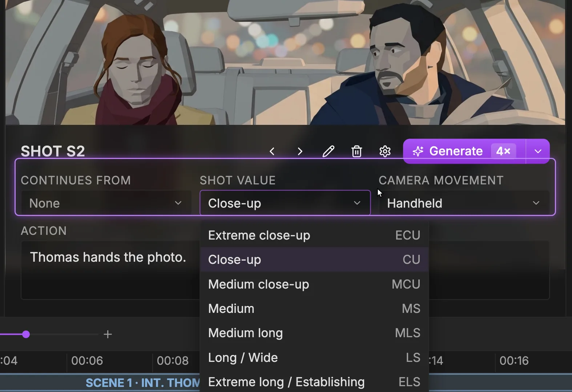Open Continues From dropdown
The height and width of the screenshot is (392, 572).
pyautogui.click(x=106, y=203)
